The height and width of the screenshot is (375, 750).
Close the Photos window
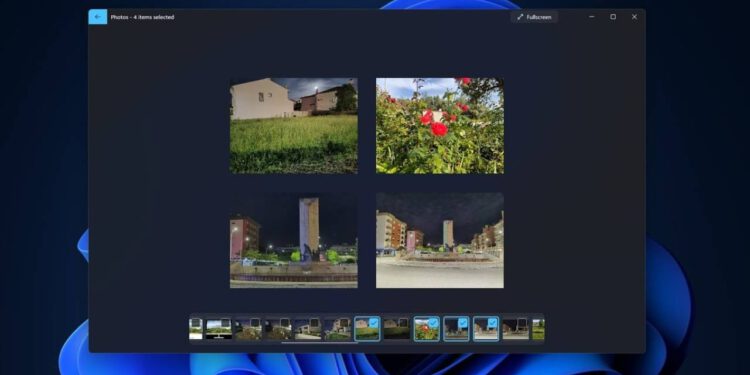[634, 17]
